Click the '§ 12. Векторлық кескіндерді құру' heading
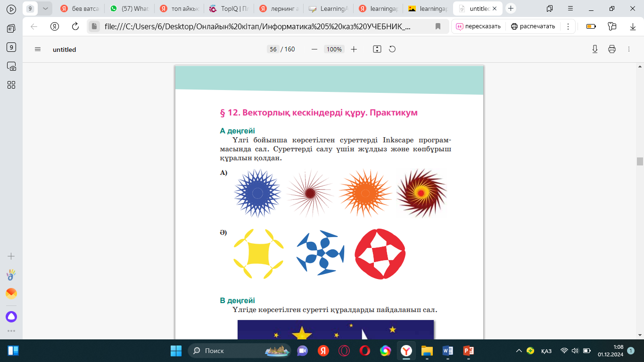The height and width of the screenshot is (362, 644). pyautogui.click(x=319, y=113)
